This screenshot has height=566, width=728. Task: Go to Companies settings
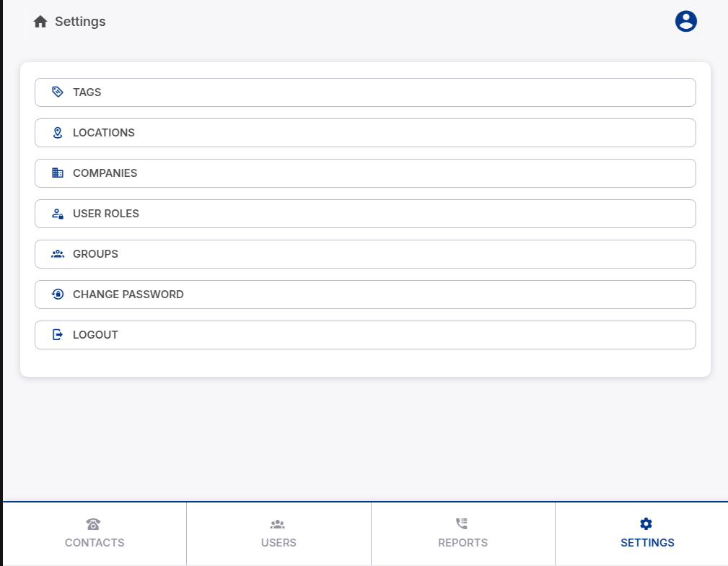pyautogui.click(x=365, y=173)
